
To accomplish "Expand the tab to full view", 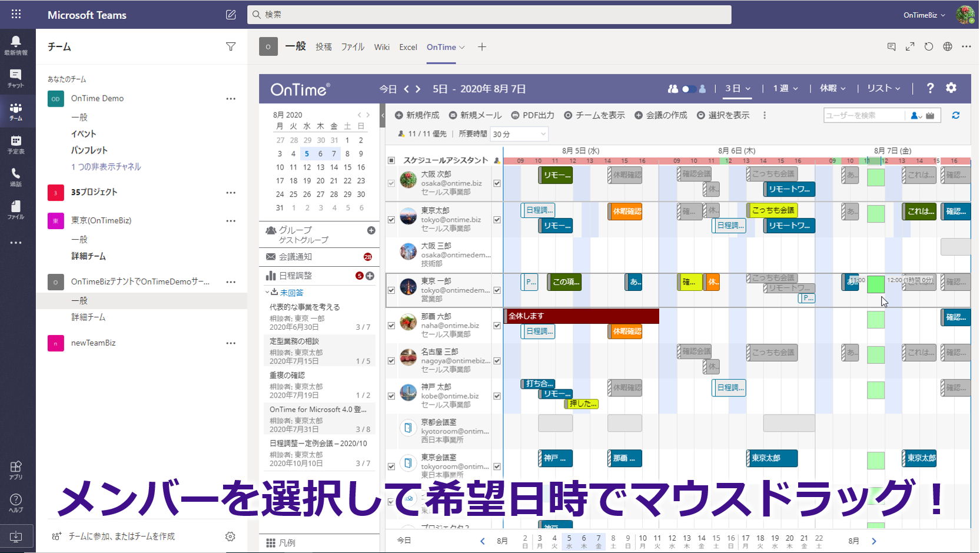I will [x=910, y=47].
